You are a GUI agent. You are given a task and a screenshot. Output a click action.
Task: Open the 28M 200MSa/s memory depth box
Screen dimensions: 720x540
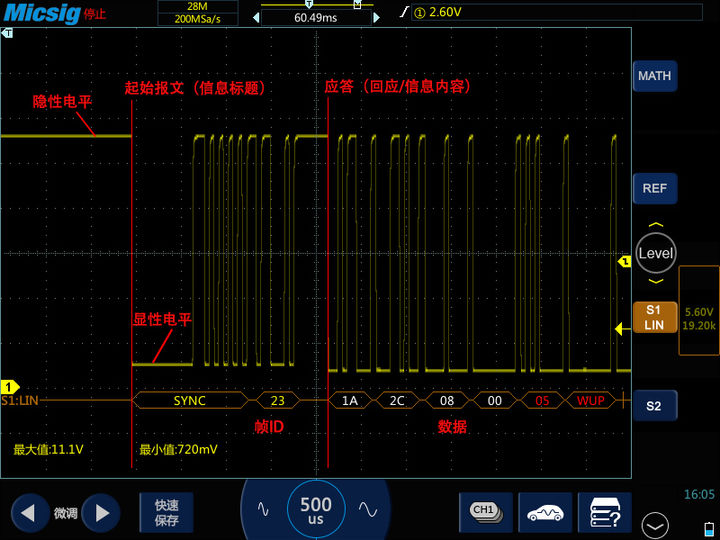pyautogui.click(x=197, y=13)
